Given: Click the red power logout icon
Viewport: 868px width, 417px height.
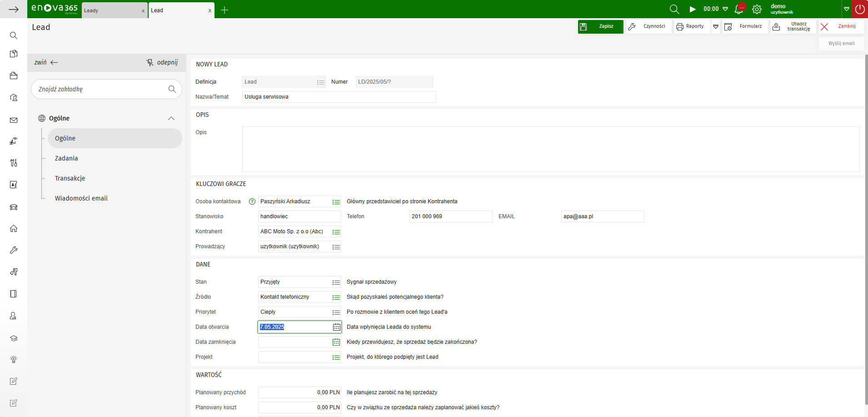Looking at the screenshot, I should 860,10.
